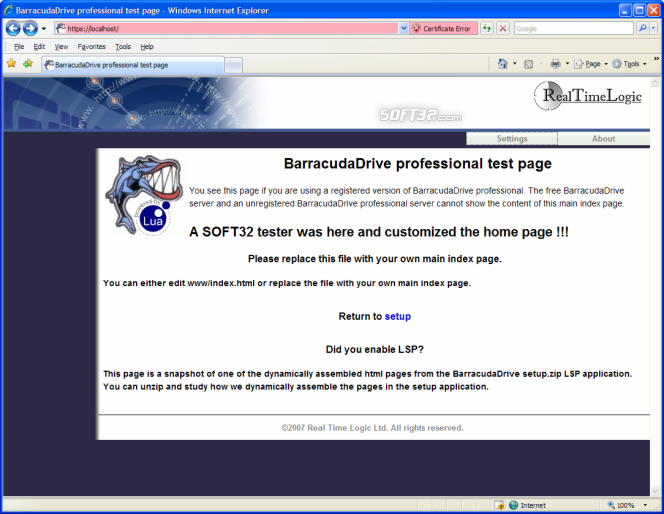Expand the Home button dropdown arrow
Screen dimensions: 664x514
point(515,64)
